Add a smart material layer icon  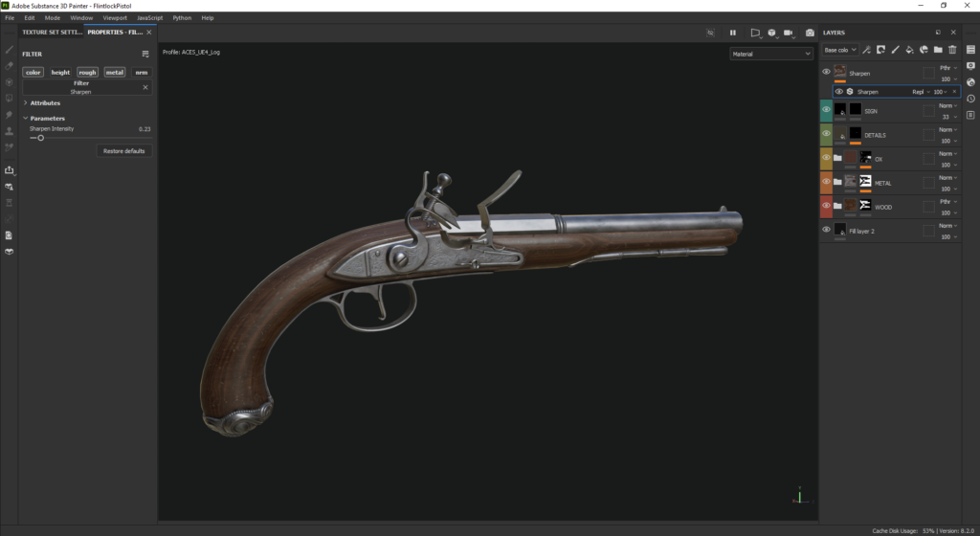coord(924,50)
